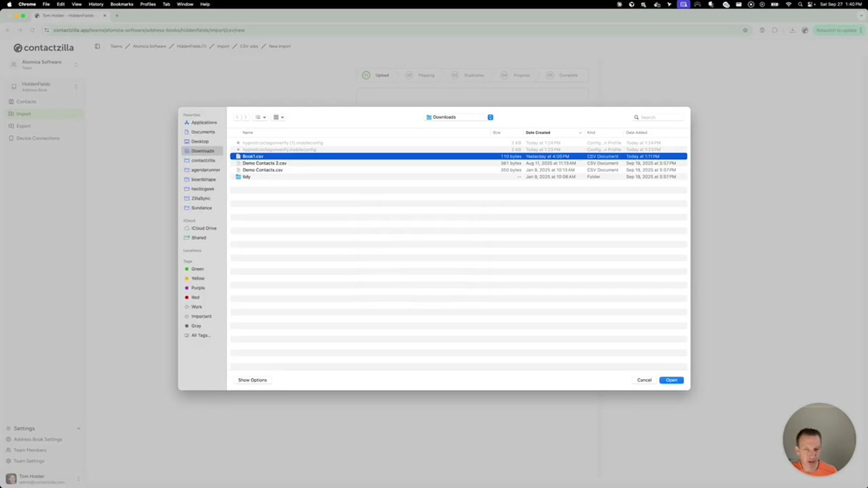868x488 pixels.
Task: Select Shared under iCloud
Action: pos(199,237)
